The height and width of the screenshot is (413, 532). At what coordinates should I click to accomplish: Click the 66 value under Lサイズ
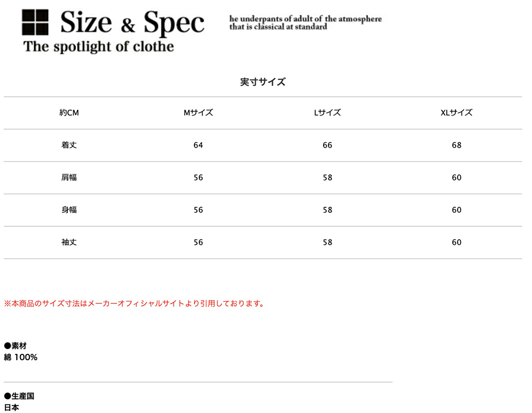click(327, 145)
